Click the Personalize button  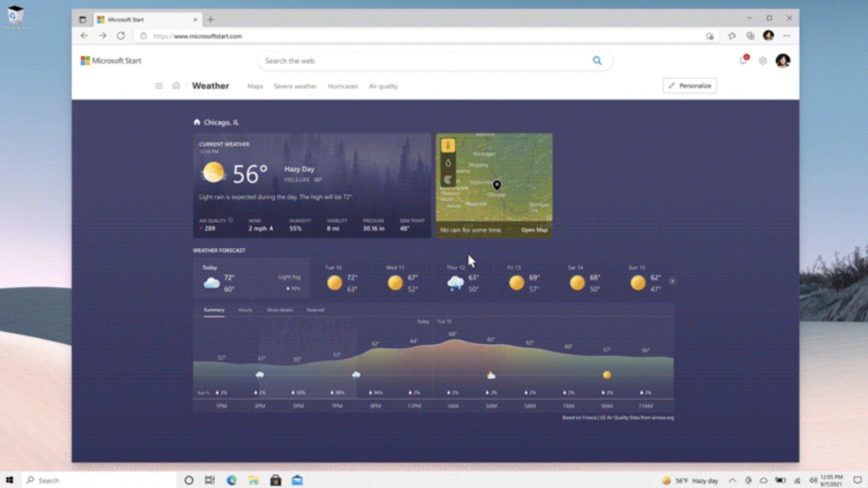coord(690,86)
